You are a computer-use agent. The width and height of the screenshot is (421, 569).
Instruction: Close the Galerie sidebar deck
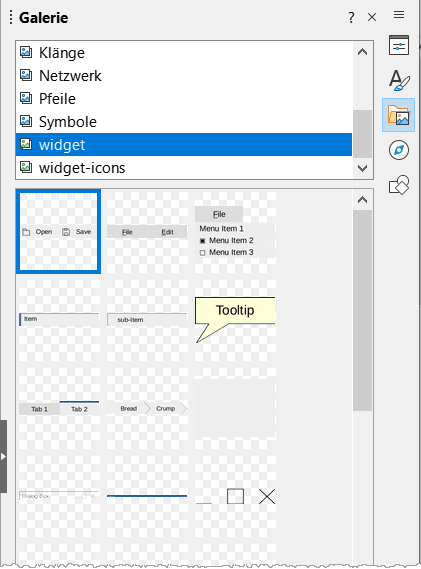pyautogui.click(x=372, y=17)
